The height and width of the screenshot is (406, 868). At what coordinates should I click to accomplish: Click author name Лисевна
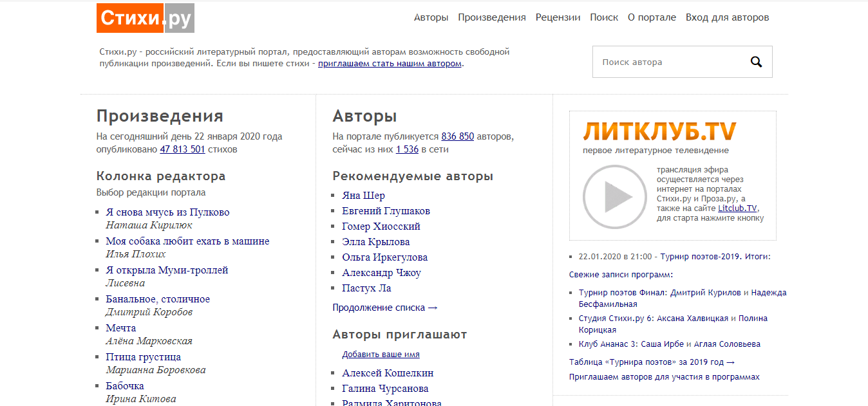click(126, 283)
